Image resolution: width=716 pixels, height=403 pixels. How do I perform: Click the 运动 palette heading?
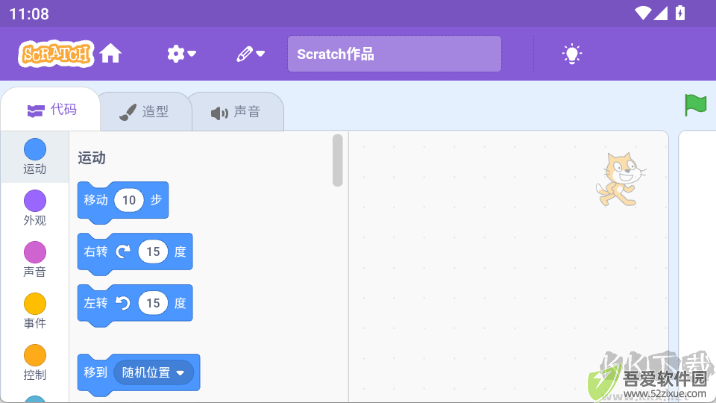91,158
